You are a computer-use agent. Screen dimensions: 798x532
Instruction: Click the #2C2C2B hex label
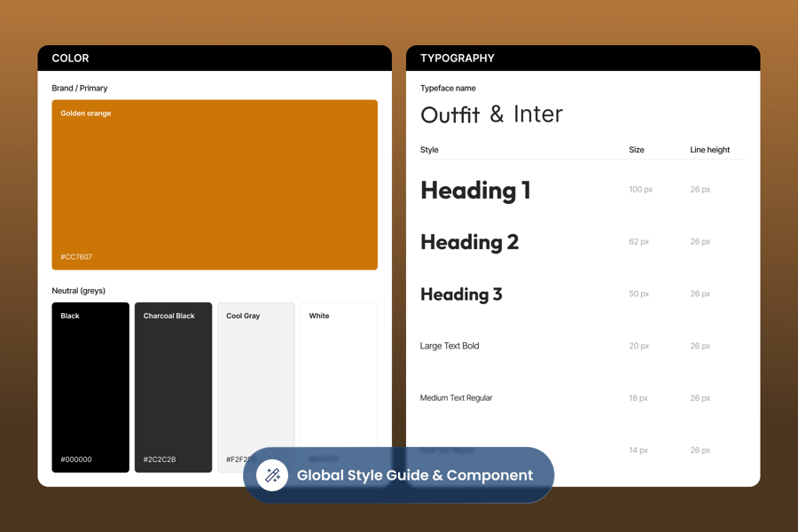coord(160,459)
